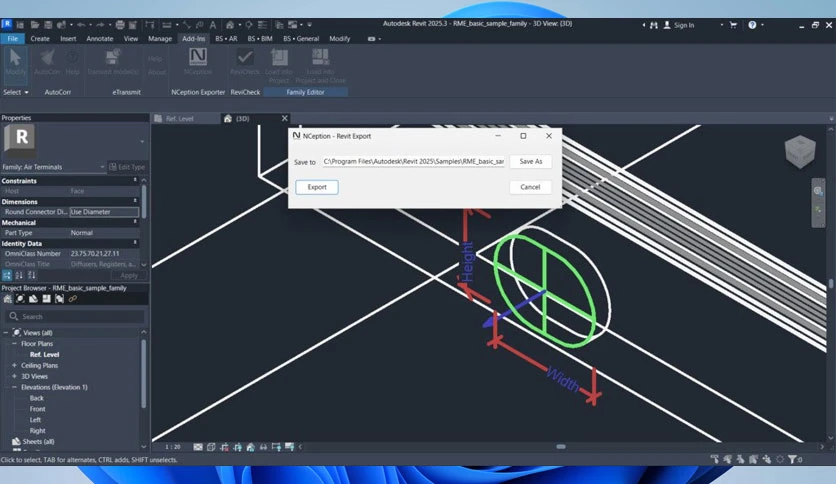Viewport: 836px width, 484px height.
Task: Click the Save to path field
Action: (414, 162)
